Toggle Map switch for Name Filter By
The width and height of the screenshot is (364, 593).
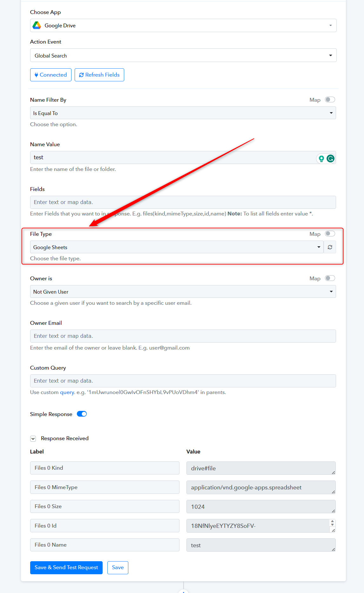330,100
